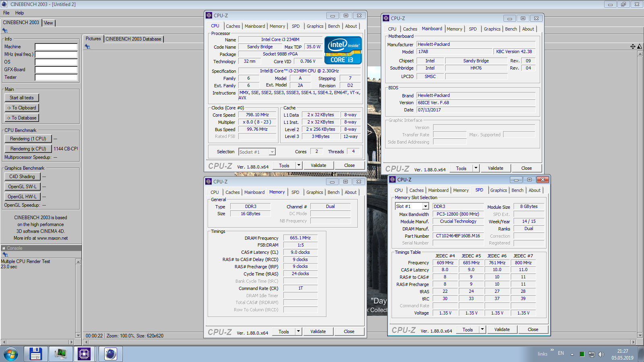Click the Intel Core i3 logo

pos(343,50)
